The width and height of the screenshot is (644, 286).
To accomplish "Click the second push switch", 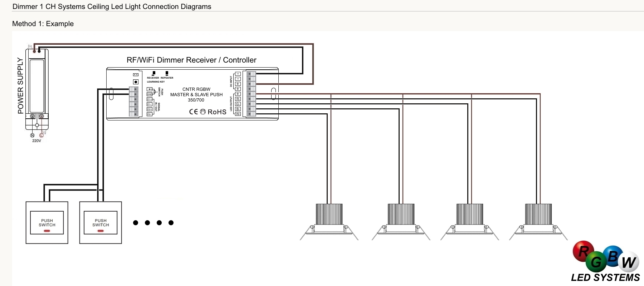I will tap(101, 223).
